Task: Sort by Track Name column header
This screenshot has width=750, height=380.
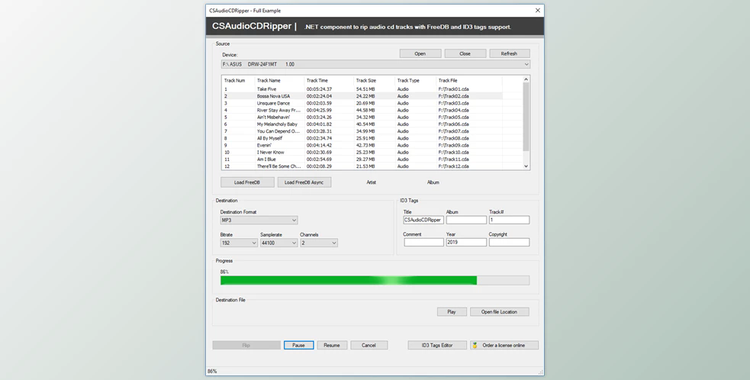Action: 279,80
